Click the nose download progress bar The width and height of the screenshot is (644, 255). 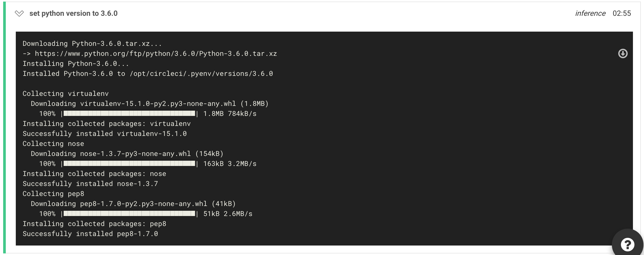point(129,164)
